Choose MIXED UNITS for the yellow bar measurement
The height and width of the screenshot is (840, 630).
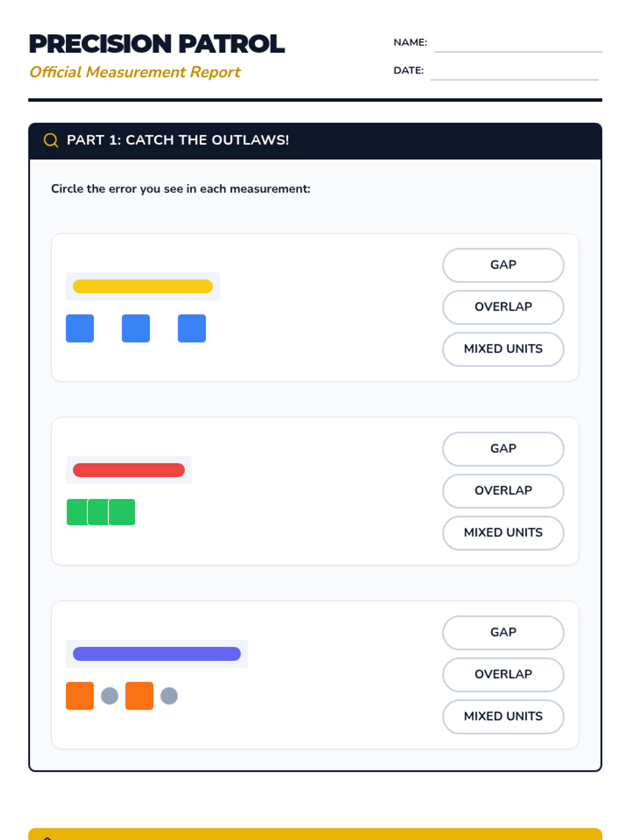coord(503,349)
